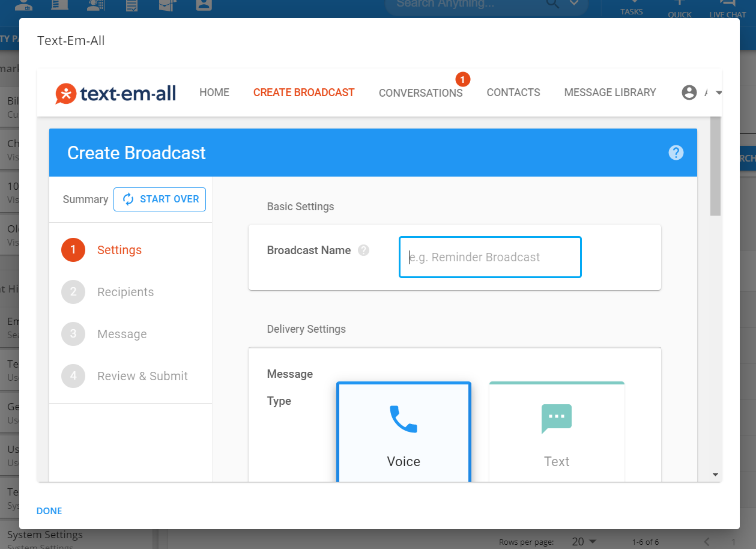756x549 pixels.
Task: Go to the HOME tab
Action: (x=214, y=93)
